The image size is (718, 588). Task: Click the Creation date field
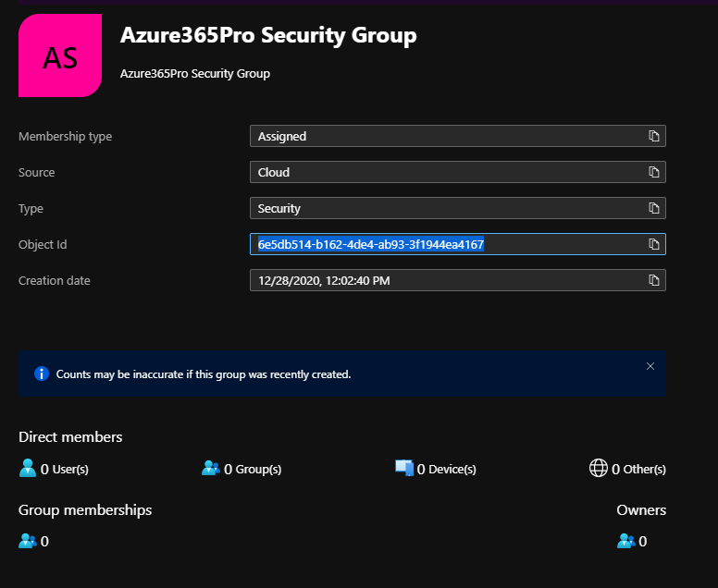458,280
